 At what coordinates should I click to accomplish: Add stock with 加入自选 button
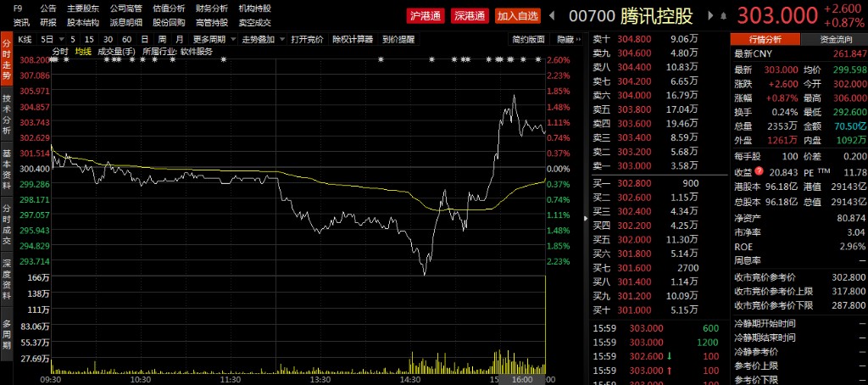coord(518,16)
